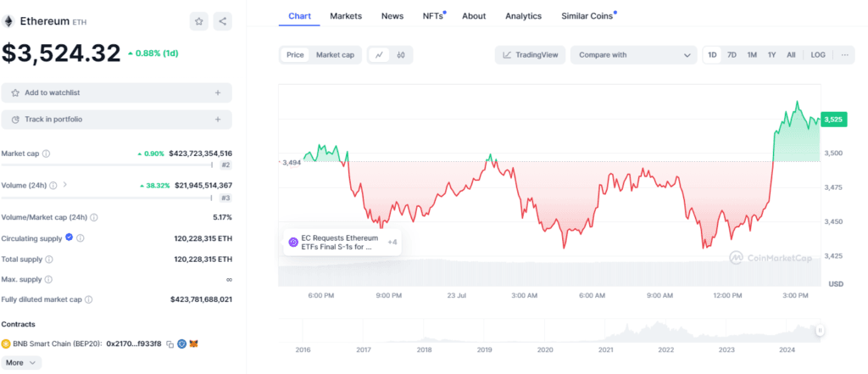Click the Volume (24h) info icon
The image size is (868, 374).
tap(53, 185)
